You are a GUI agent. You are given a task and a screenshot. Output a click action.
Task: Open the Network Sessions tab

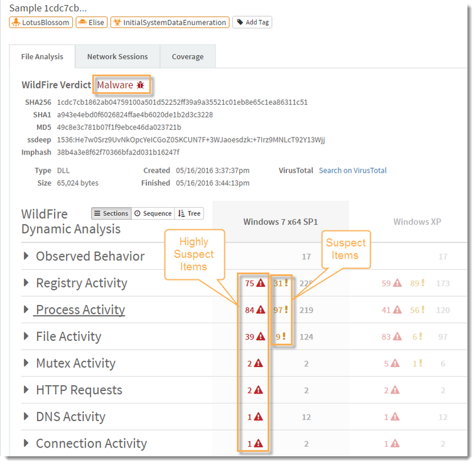point(117,56)
